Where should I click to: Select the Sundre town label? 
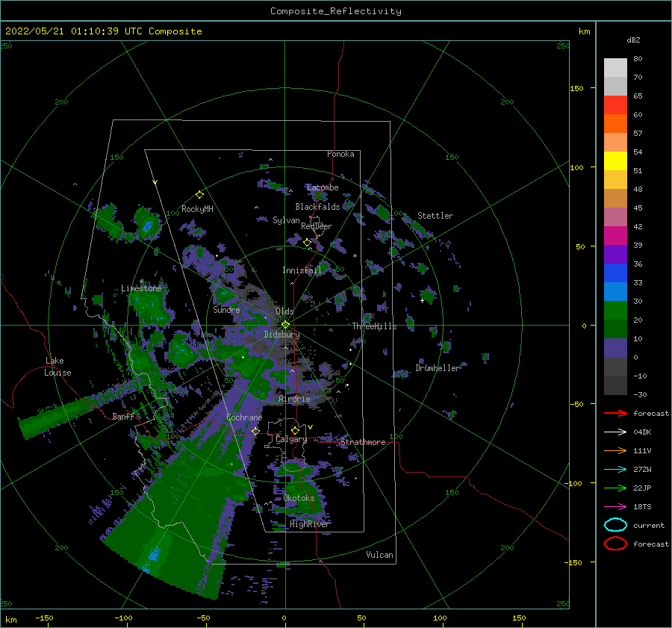226,309
